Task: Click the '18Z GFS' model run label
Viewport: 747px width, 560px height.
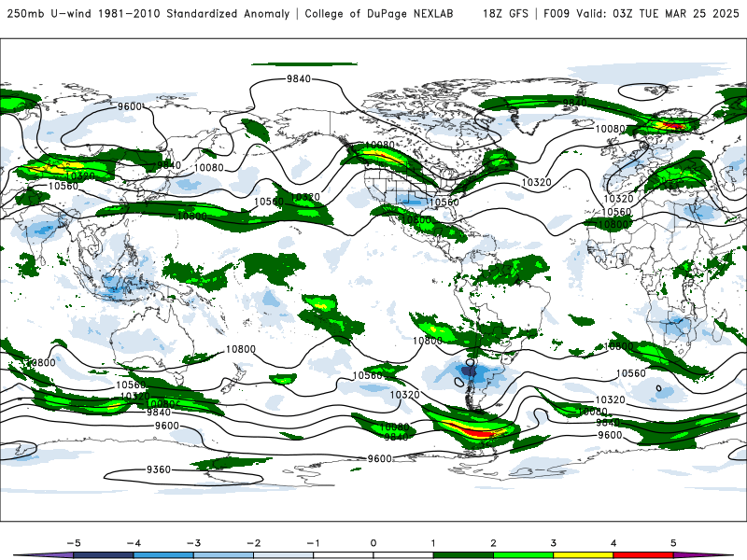Action: tap(505, 14)
